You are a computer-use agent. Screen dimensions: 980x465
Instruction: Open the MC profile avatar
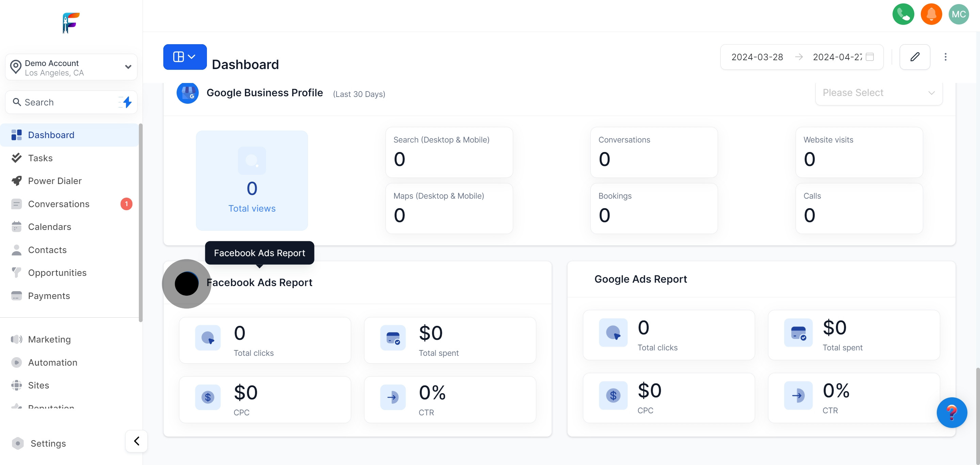(x=959, y=14)
